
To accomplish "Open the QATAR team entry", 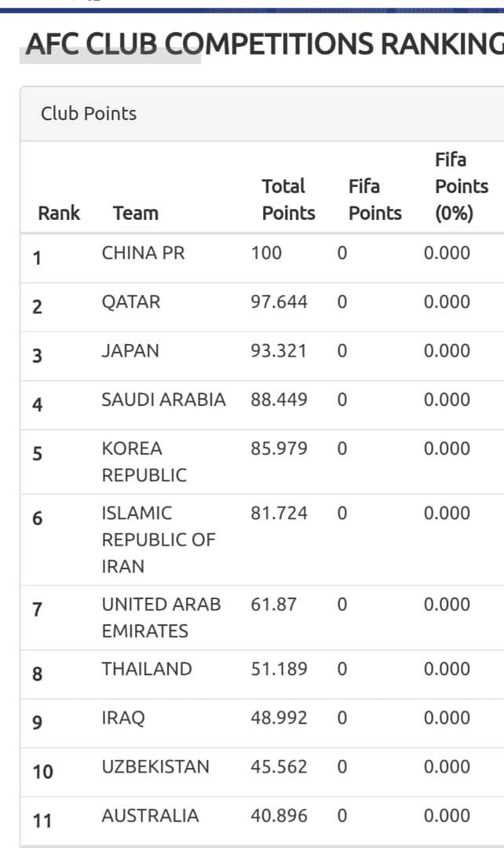I will tap(130, 302).
